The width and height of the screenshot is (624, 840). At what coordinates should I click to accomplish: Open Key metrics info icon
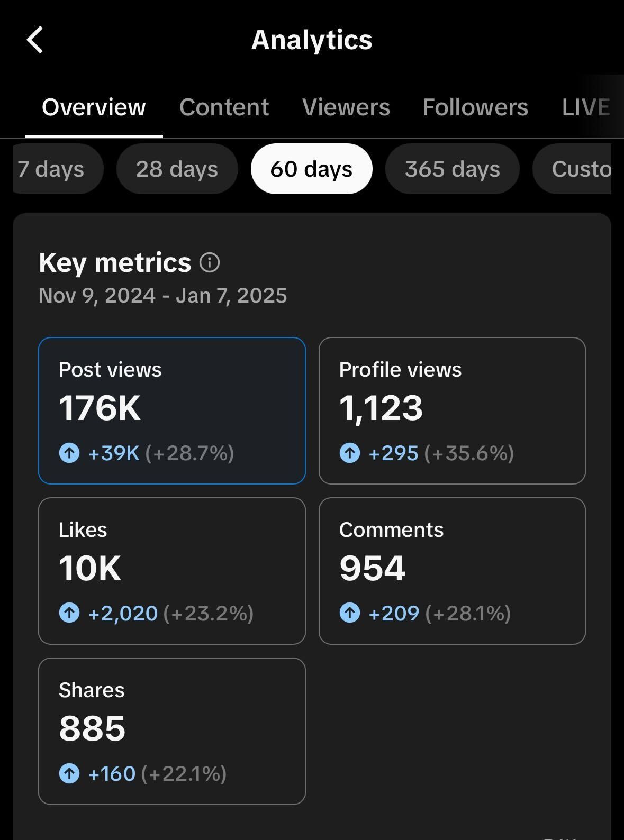210,262
